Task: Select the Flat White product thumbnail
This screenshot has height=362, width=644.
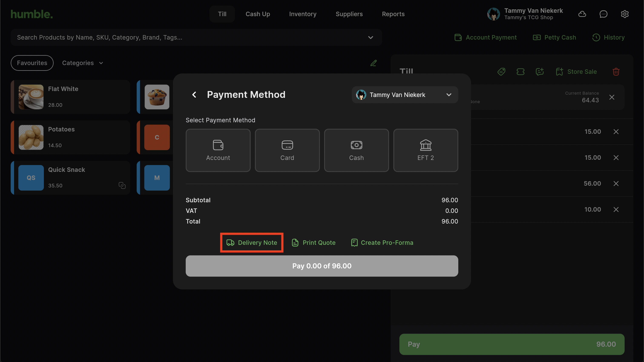Action: click(x=31, y=97)
